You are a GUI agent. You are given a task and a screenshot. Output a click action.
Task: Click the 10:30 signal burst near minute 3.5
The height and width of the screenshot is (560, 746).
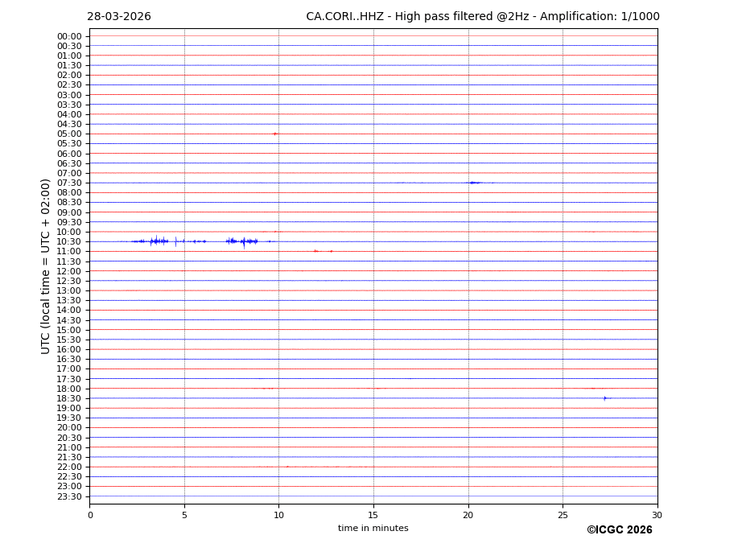pos(156,241)
